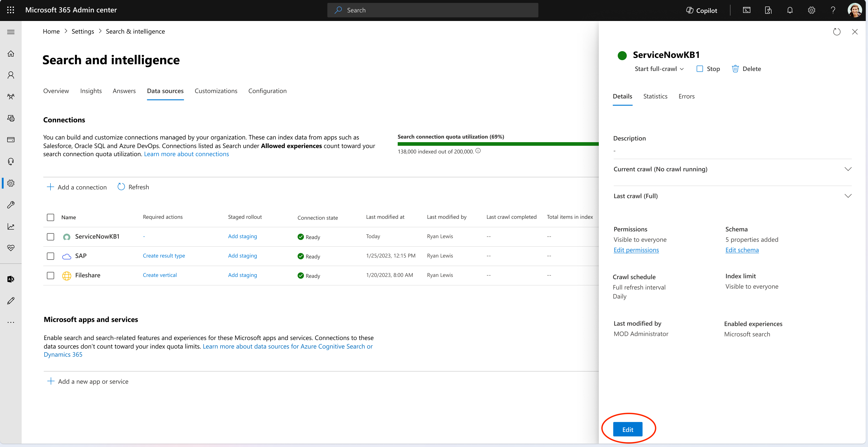Click the notifications bell icon
Screen dimensions: 868x447
pyautogui.click(x=789, y=10)
